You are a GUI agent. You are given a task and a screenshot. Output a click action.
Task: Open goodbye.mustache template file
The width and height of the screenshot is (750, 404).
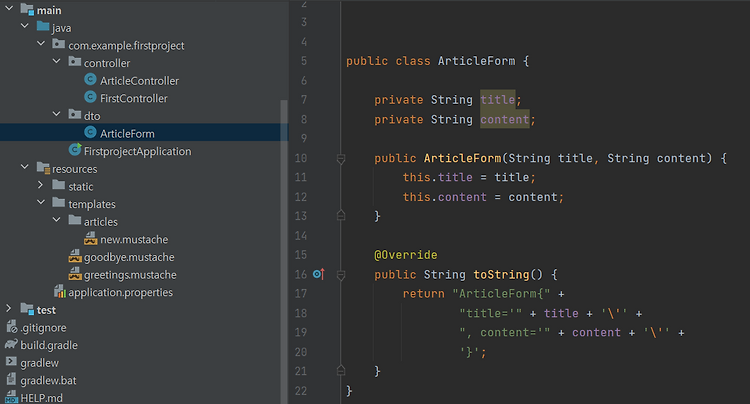pyautogui.click(x=129, y=257)
